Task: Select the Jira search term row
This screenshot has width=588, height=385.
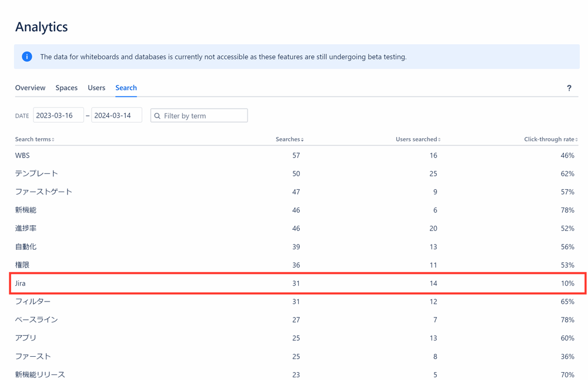Action: click(298, 283)
